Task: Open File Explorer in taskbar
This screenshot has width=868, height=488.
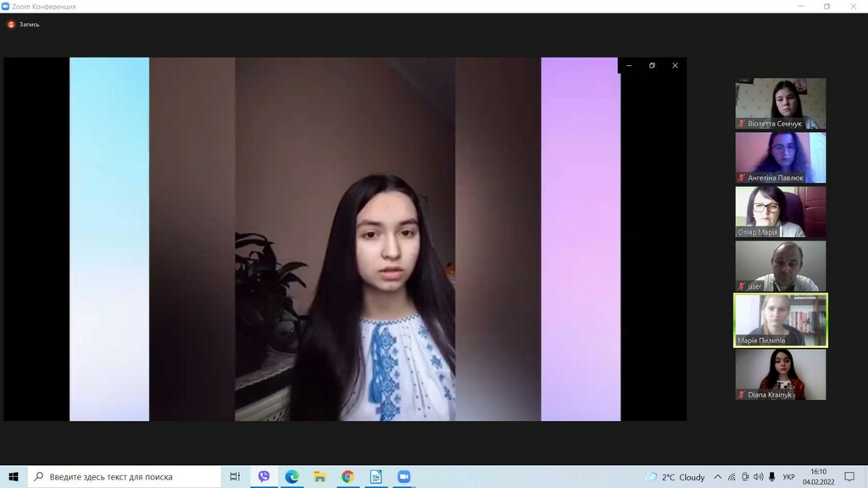Action: click(320, 477)
